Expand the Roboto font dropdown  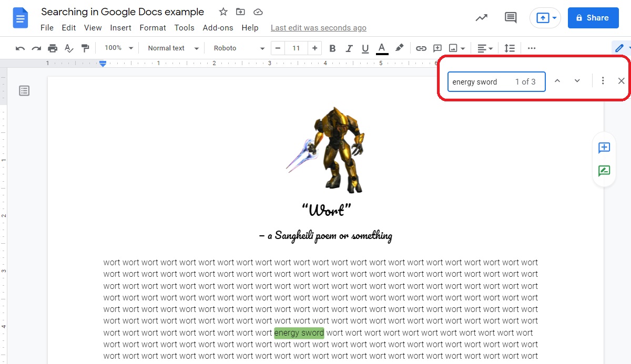(x=239, y=48)
